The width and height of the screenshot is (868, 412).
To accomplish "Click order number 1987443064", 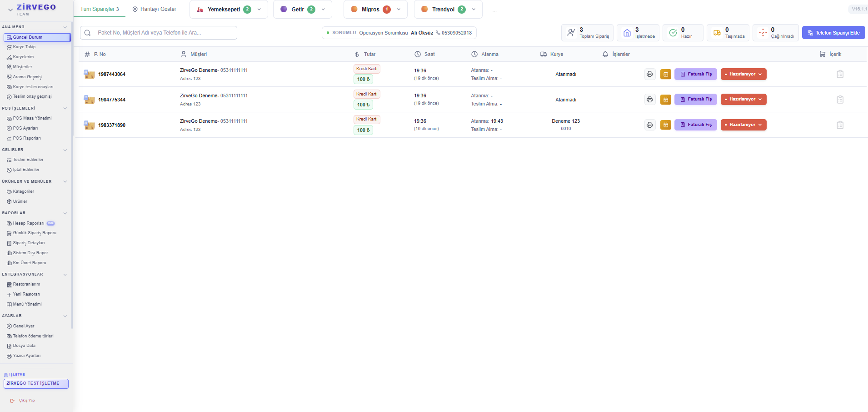I will (112, 74).
